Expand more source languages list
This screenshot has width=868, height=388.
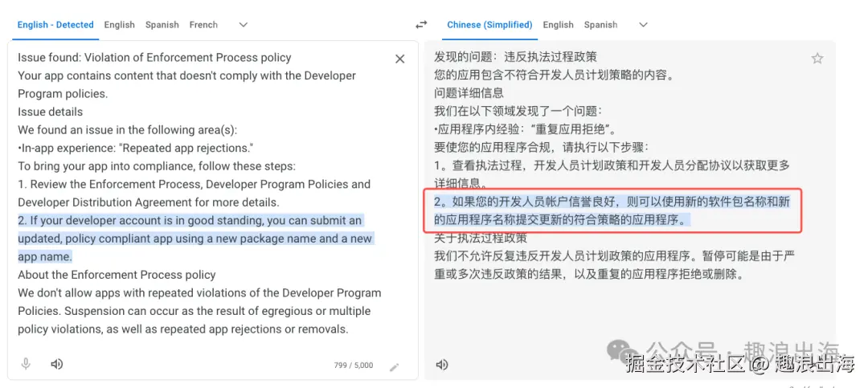243,24
